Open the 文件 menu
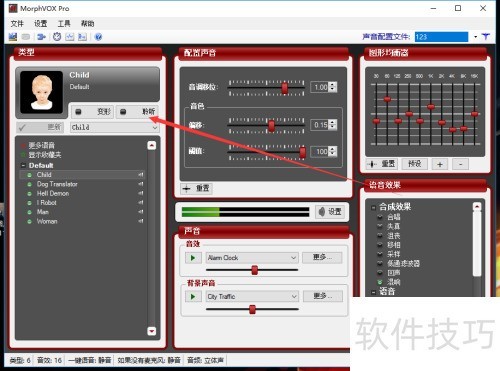This screenshot has width=500, height=371. pyautogui.click(x=17, y=24)
